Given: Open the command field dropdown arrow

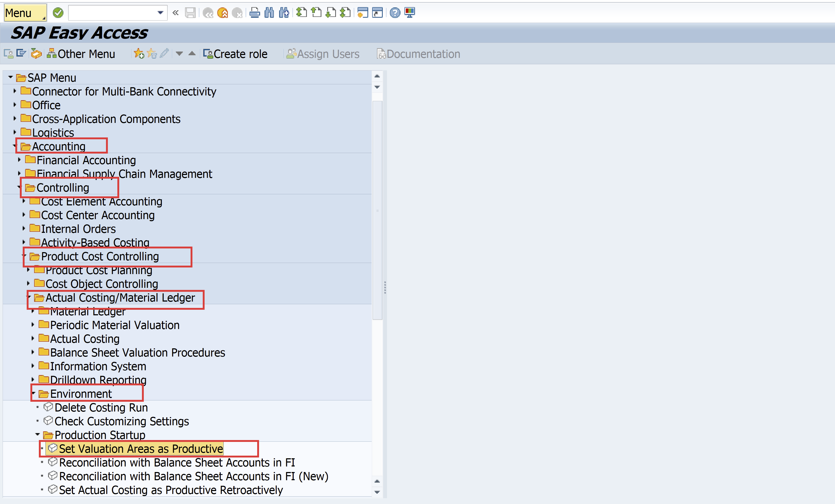Looking at the screenshot, I should (x=160, y=13).
